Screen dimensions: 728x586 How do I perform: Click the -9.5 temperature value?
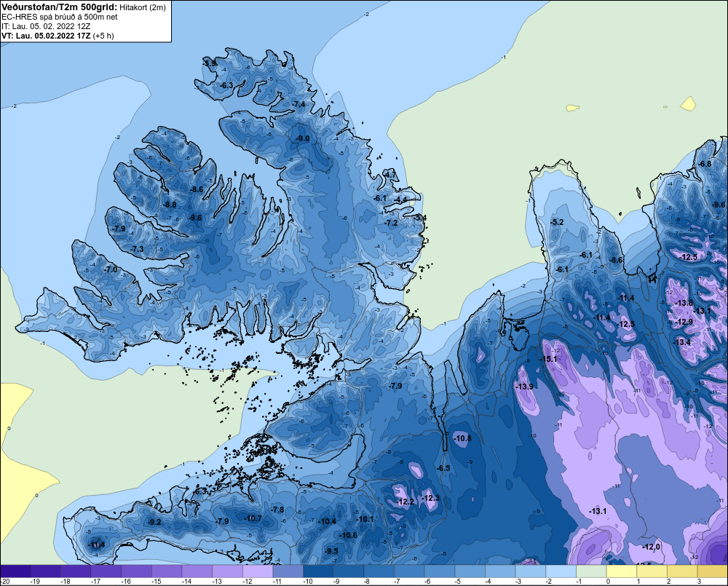tap(331, 551)
